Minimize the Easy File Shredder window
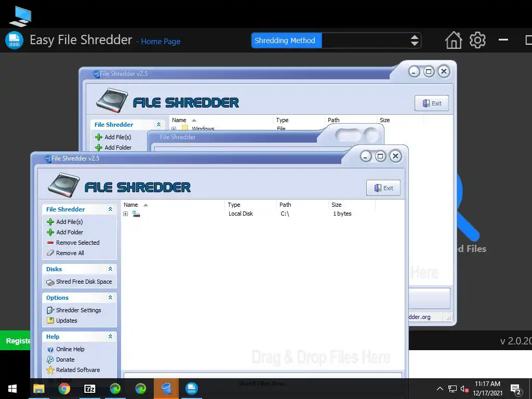The height and width of the screenshot is (399, 532). pyautogui.click(x=503, y=40)
